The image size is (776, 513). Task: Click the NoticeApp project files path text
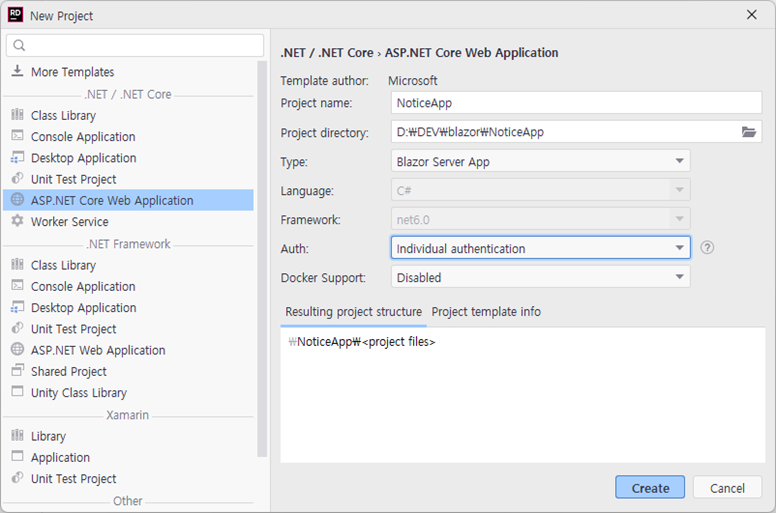pos(362,342)
